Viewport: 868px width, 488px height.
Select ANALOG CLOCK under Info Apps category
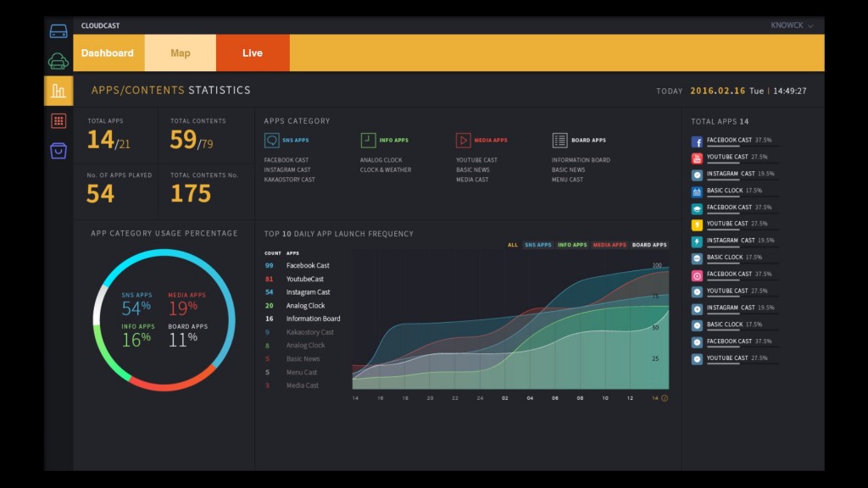[381, 160]
